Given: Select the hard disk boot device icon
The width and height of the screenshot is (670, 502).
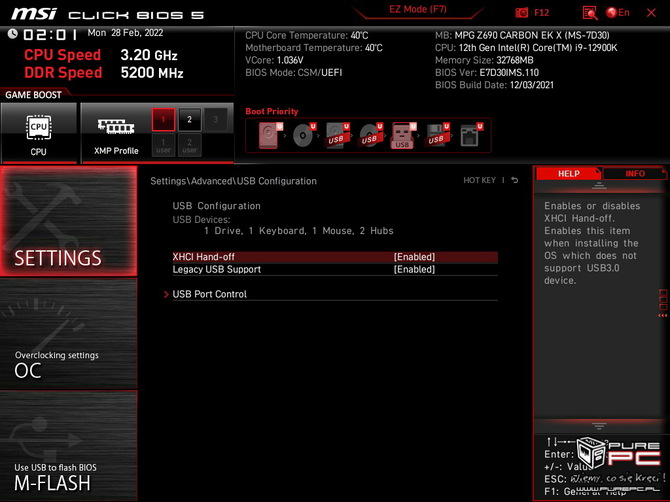Looking at the screenshot, I should click(x=270, y=135).
